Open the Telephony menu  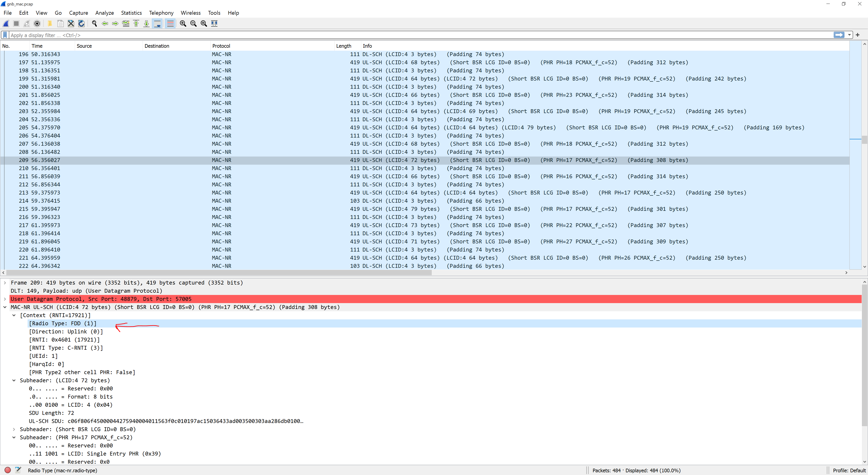[x=161, y=13]
